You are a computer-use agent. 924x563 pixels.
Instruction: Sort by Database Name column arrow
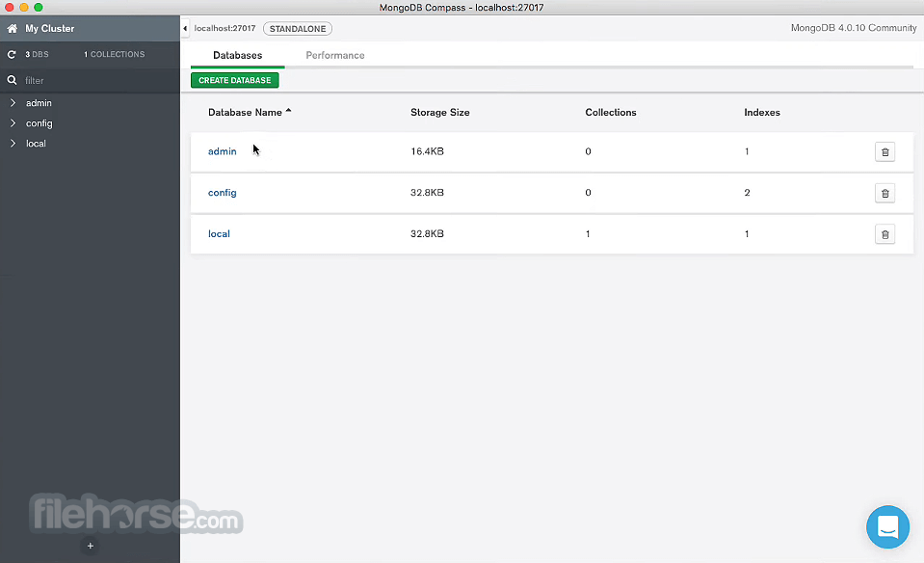point(289,111)
